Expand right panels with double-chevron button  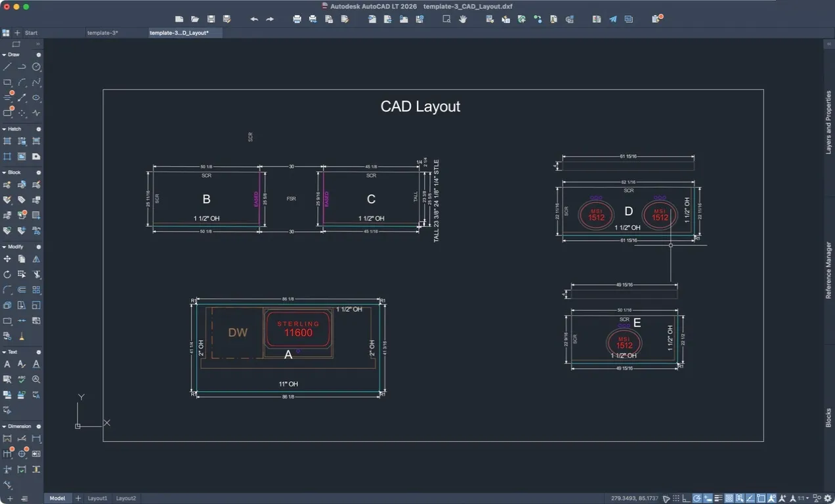pyautogui.click(x=828, y=44)
